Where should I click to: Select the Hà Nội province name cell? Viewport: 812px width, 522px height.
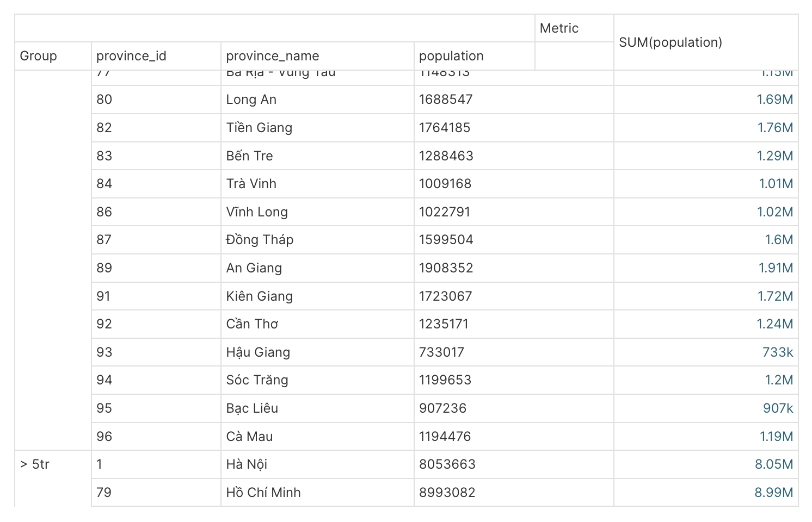[x=247, y=464]
